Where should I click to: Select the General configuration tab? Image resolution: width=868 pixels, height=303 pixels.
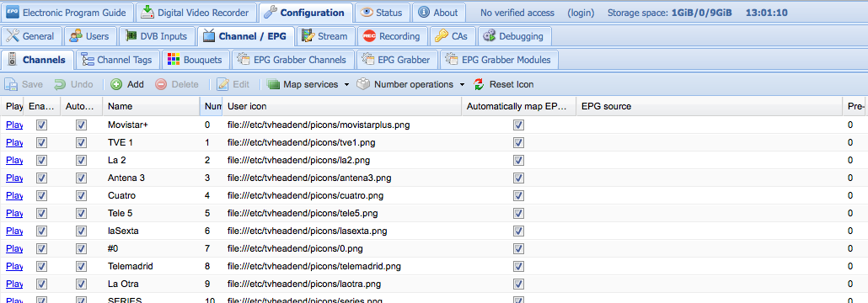point(31,36)
